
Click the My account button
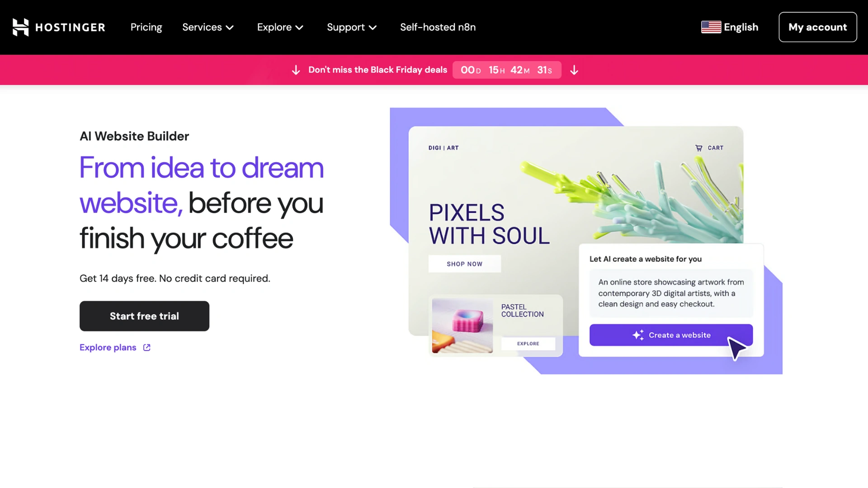coord(817,27)
